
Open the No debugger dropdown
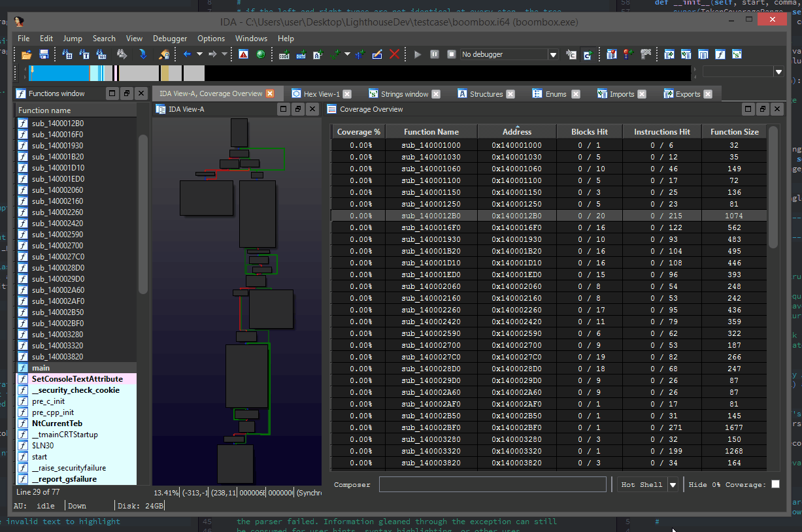(553, 55)
